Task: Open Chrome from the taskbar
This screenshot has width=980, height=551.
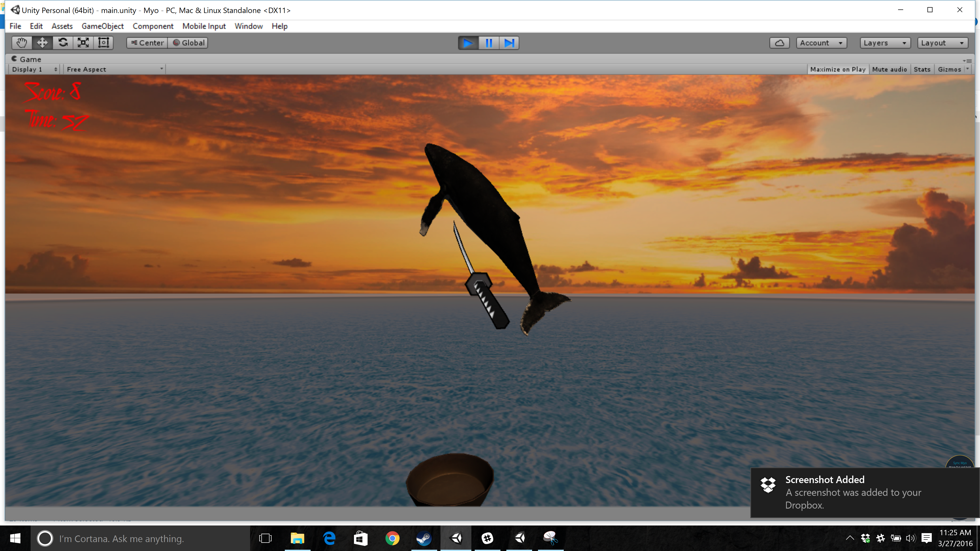Action: [x=392, y=539]
